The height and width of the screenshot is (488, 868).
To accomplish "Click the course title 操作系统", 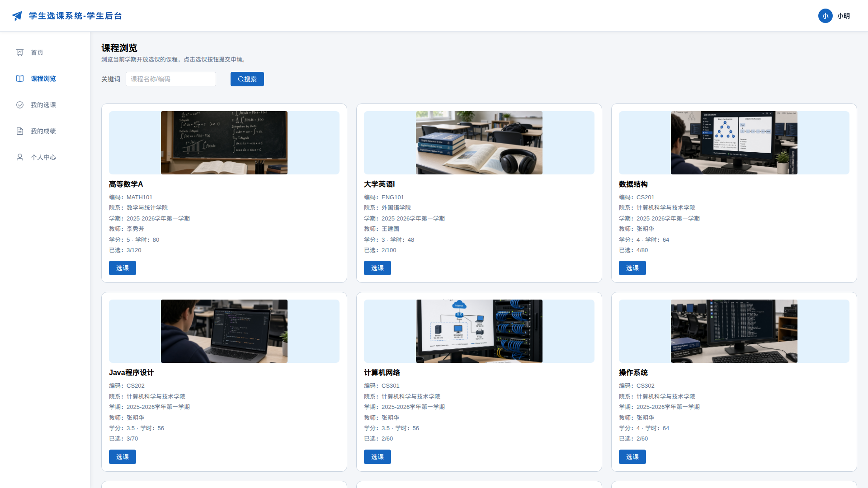I will point(633,372).
